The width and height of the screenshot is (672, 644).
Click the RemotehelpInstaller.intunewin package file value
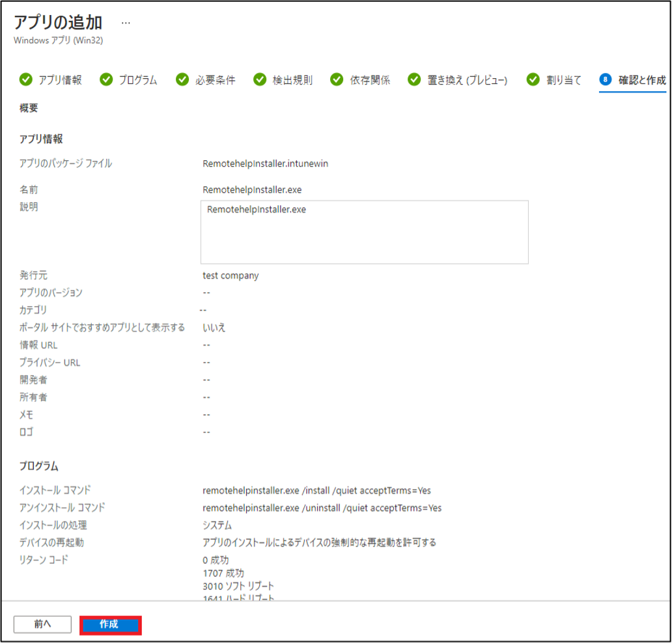tap(265, 163)
